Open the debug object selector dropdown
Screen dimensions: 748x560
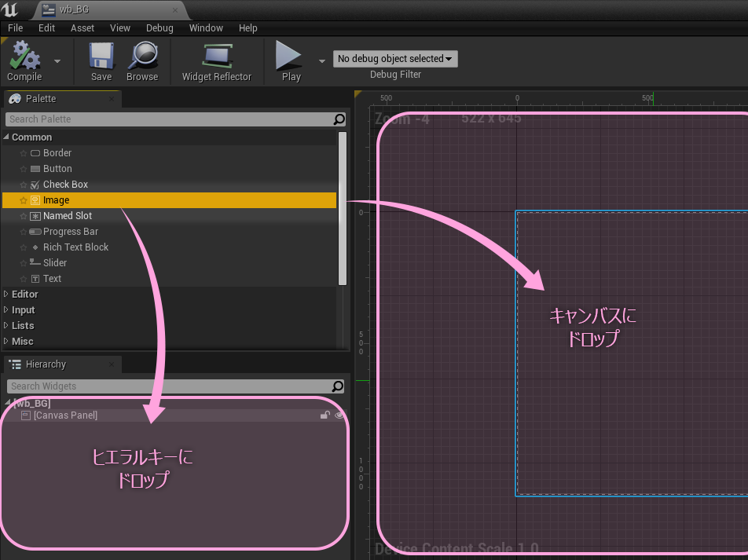coord(395,59)
